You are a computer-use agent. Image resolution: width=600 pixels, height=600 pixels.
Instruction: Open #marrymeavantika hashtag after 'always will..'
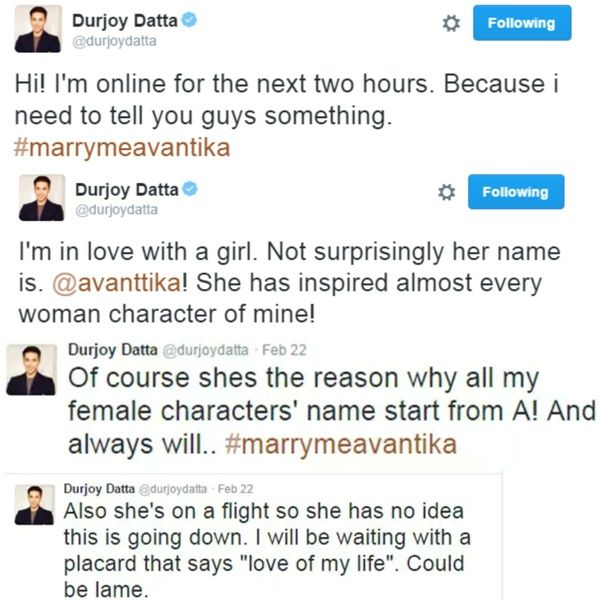tap(341, 444)
